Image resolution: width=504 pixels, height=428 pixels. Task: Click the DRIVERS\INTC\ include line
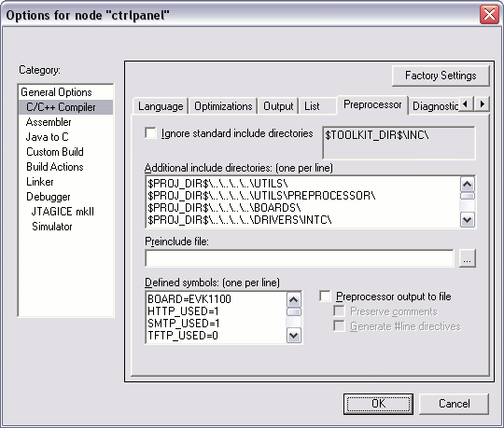[240, 220]
